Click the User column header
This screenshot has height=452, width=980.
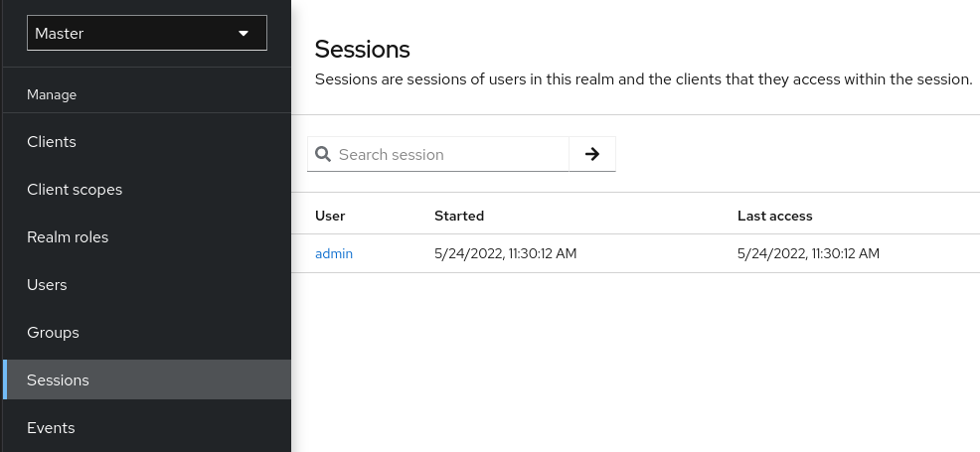[330, 216]
